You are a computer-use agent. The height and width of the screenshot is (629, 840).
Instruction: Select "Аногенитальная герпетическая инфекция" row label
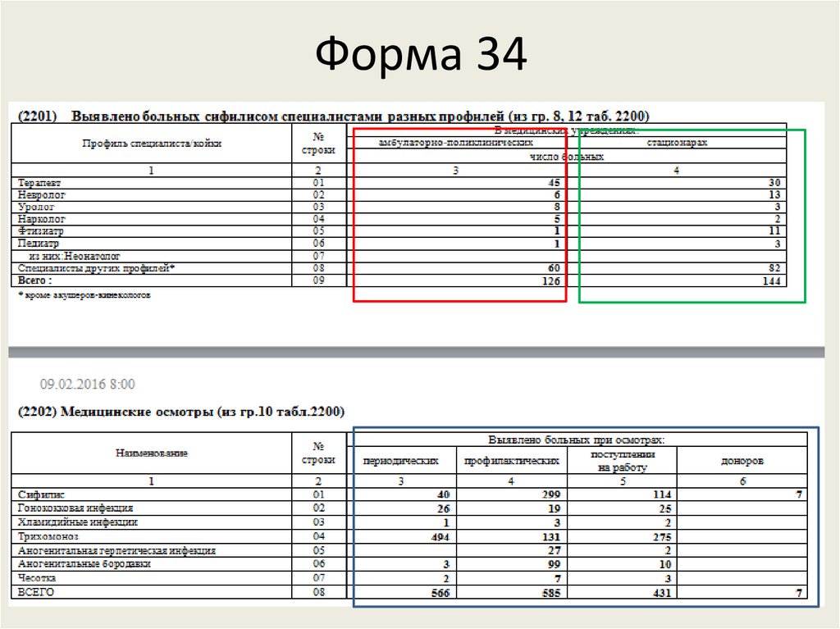click(x=116, y=550)
